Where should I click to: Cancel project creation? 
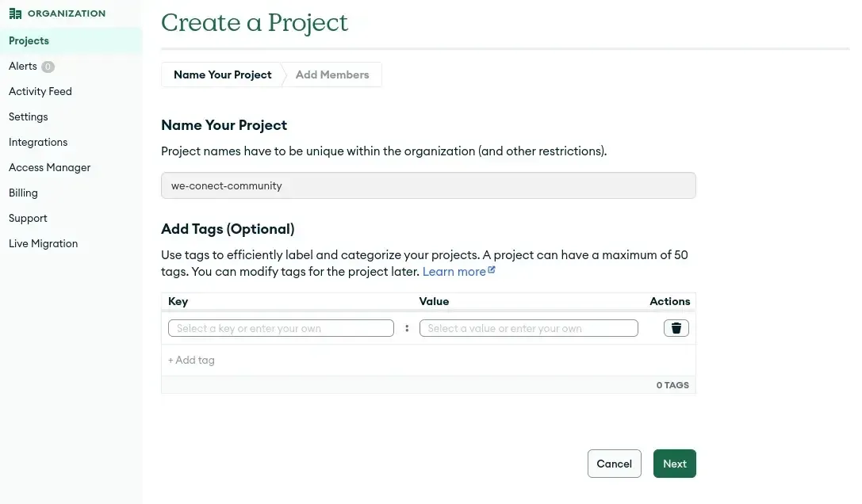[614, 464]
